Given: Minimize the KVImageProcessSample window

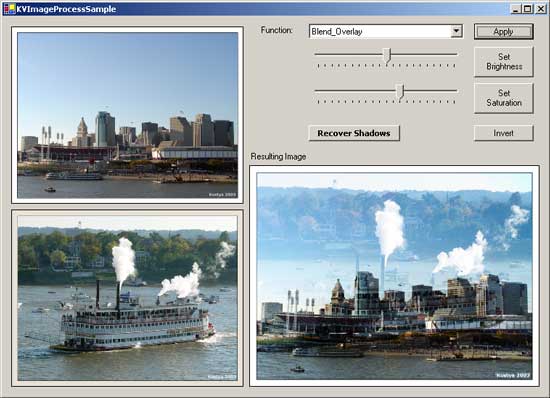Looking at the screenshot, I should 515,9.
